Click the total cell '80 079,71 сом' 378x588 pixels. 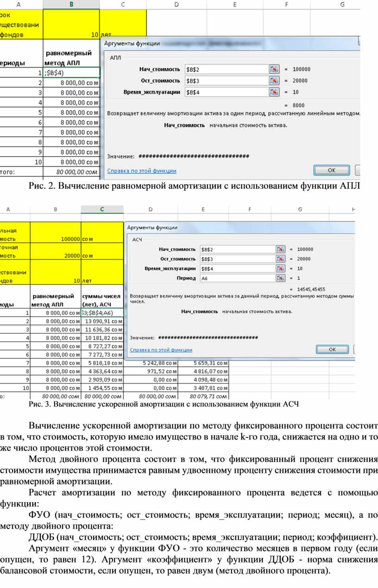point(203,396)
